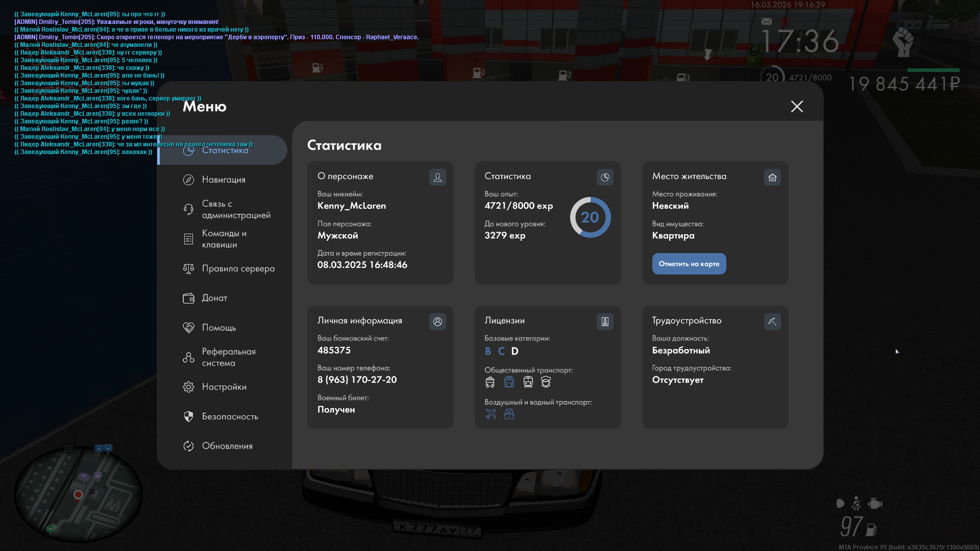Click the first bus transport license icon
This screenshot has height=551, width=980.
click(490, 382)
